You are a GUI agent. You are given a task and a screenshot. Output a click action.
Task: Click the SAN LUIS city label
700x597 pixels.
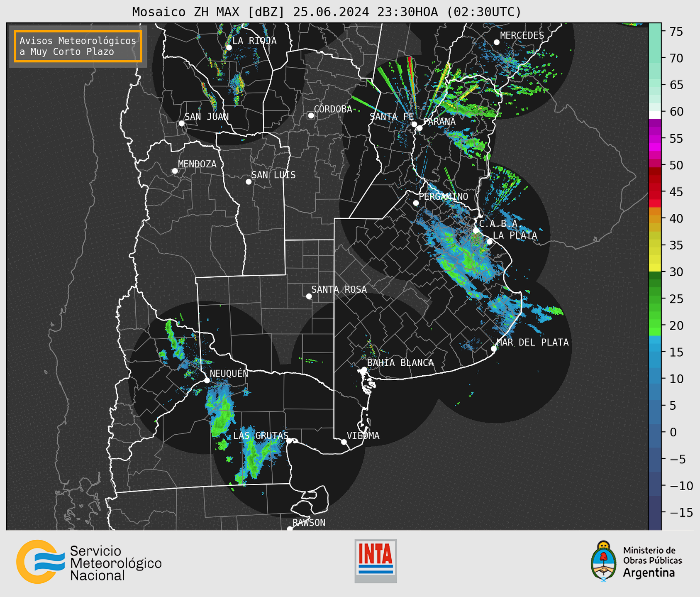tap(273, 175)
